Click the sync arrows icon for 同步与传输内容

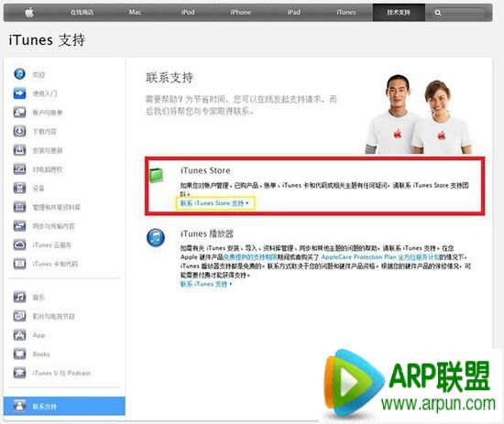[x=19, y=226]
